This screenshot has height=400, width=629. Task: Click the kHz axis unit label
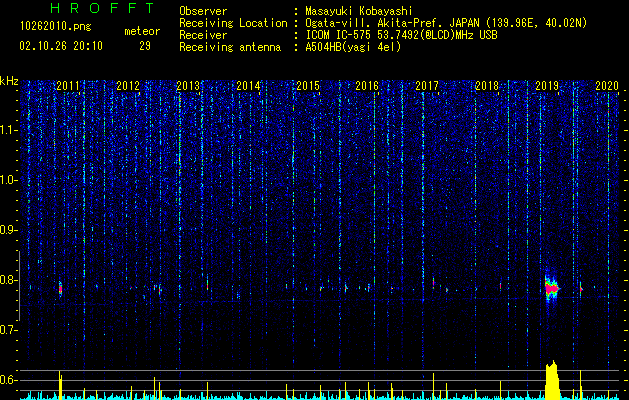[x=9, y=81]
